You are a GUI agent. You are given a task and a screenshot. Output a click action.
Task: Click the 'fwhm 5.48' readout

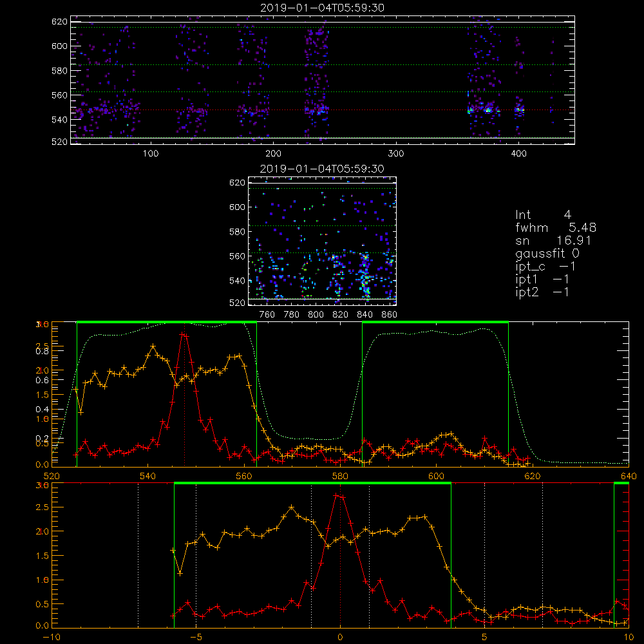556,227
